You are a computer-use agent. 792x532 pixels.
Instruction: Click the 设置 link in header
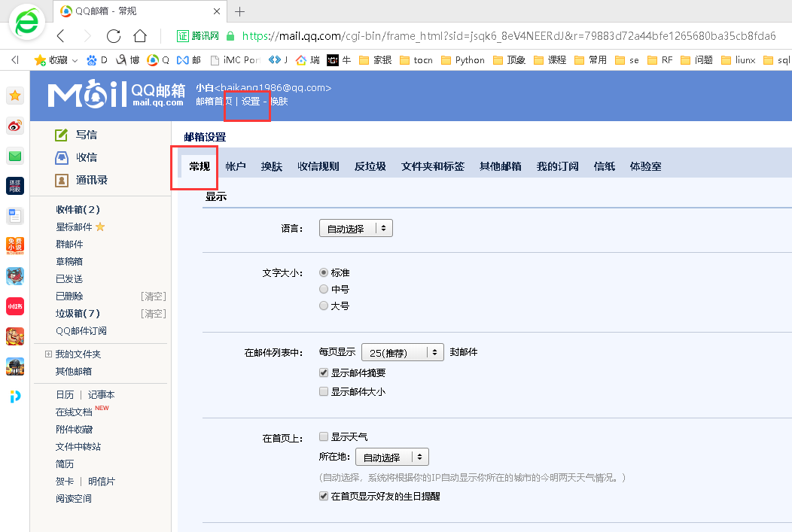pos(251,102)
